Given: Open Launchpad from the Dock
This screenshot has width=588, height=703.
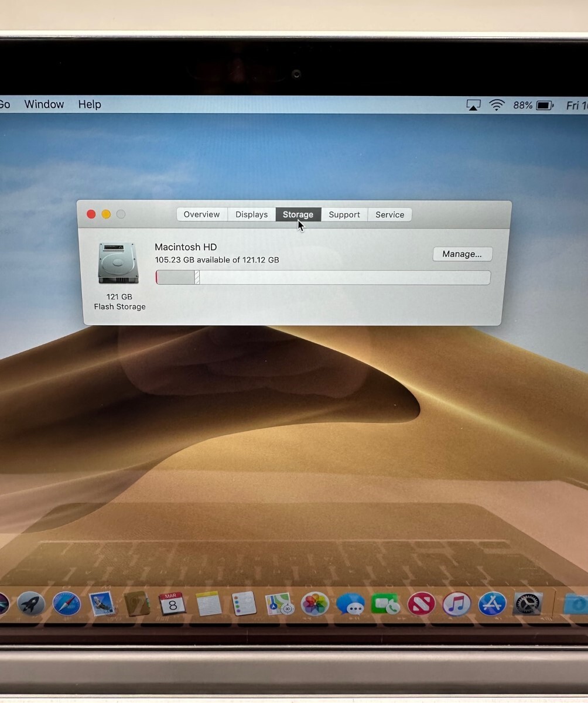Looking at the screenshot, I should (30, 603).
